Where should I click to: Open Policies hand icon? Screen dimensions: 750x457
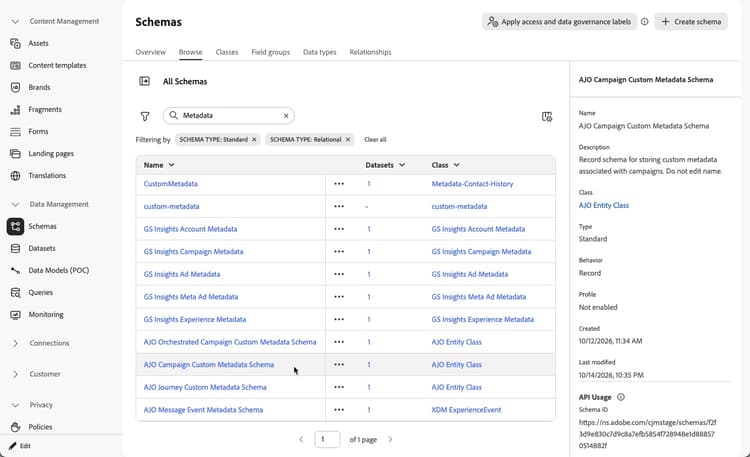(x=15, y=427)
